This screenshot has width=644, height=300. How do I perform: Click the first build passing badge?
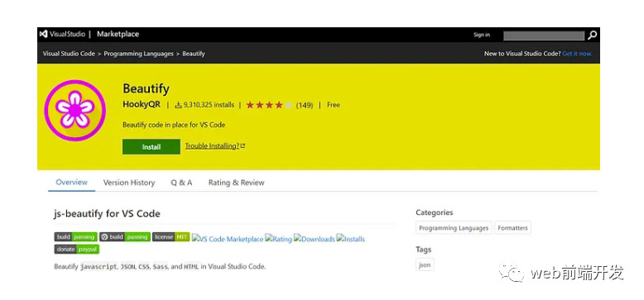[x=76, y=237]
